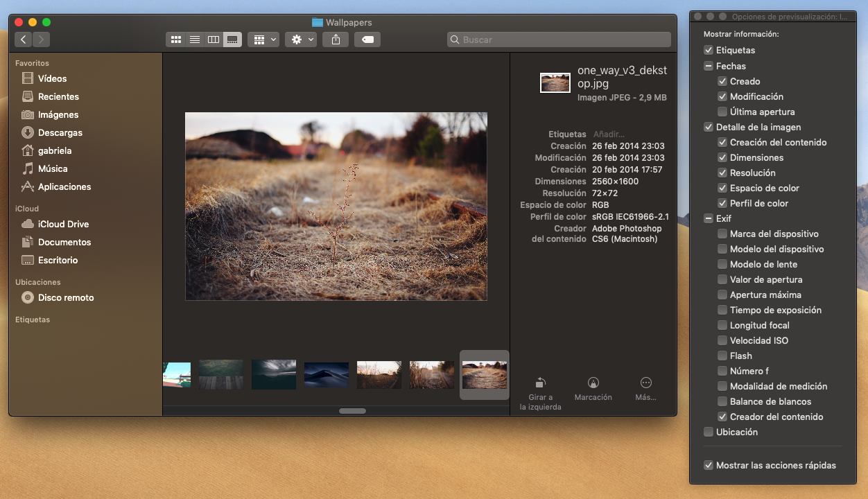Switch Finder to list view
The image size is (868, 499).
[x=195, y=40]
